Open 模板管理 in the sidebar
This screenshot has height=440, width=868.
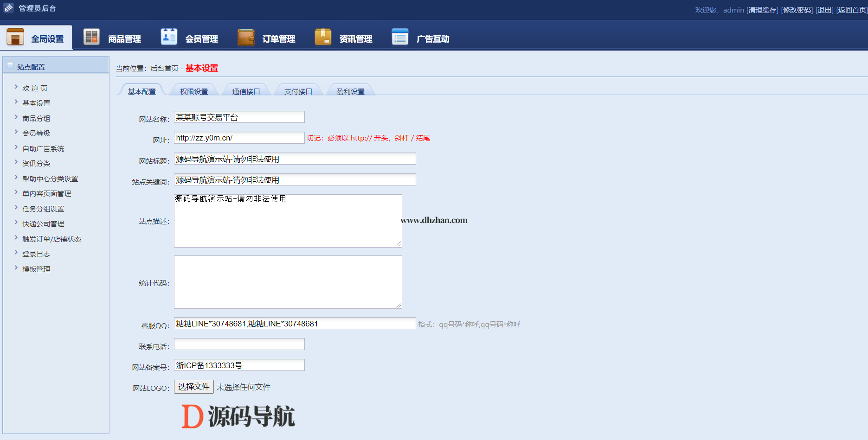coord(36,269)
